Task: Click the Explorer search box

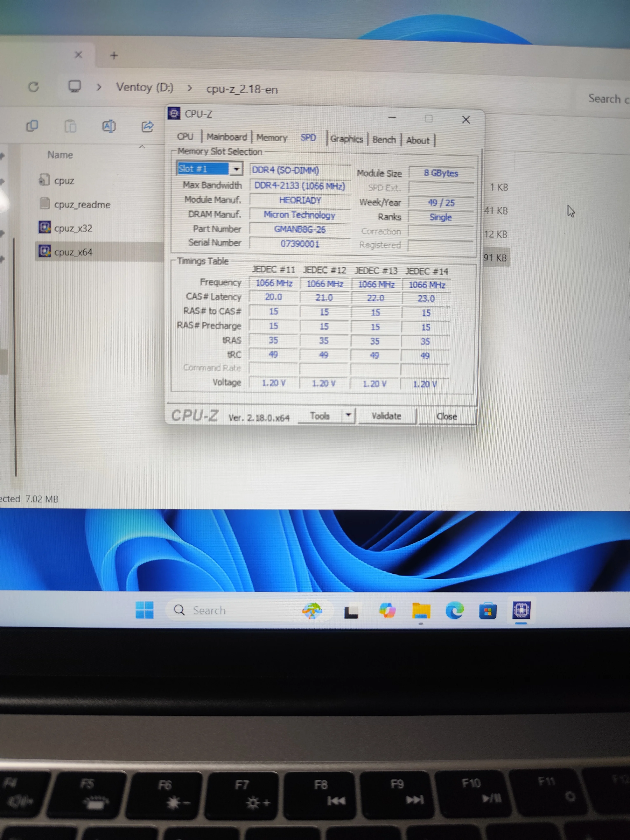Action: (603, 99)
